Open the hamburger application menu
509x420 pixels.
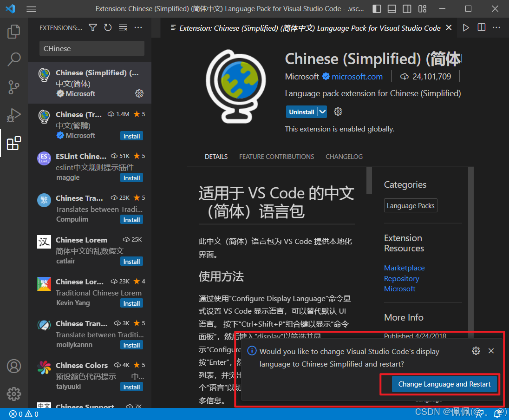pos(31,9)
